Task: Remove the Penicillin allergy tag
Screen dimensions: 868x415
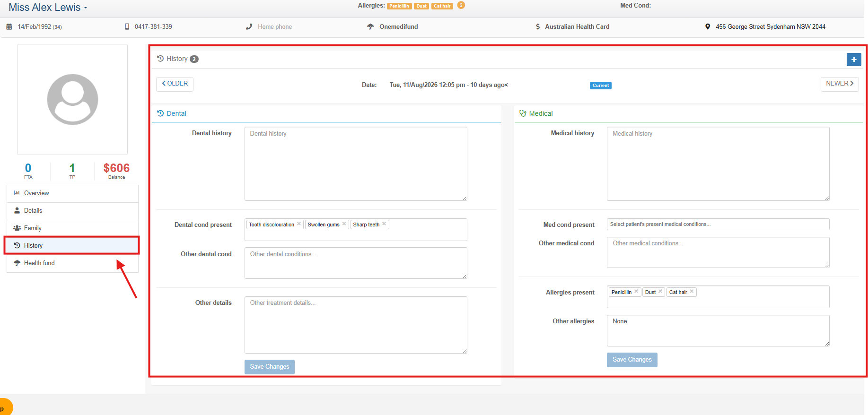Action: click(636, 292)
